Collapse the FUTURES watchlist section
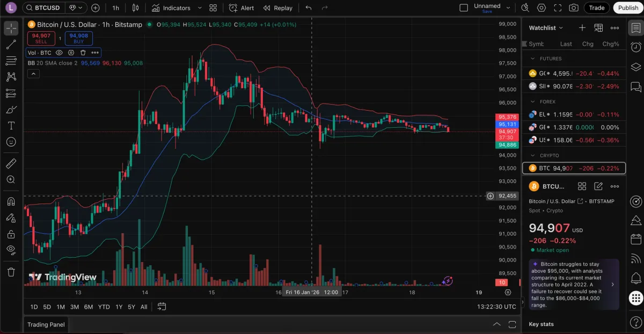The height and width of the screenshot is (334, 644). click(x=533, y=59)
